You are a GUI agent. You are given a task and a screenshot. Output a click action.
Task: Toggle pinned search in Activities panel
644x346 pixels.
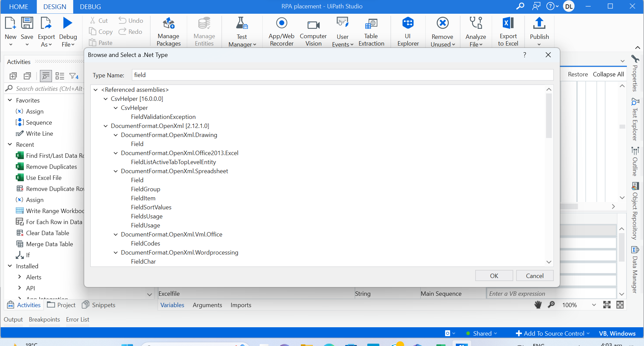click(45, 76)
